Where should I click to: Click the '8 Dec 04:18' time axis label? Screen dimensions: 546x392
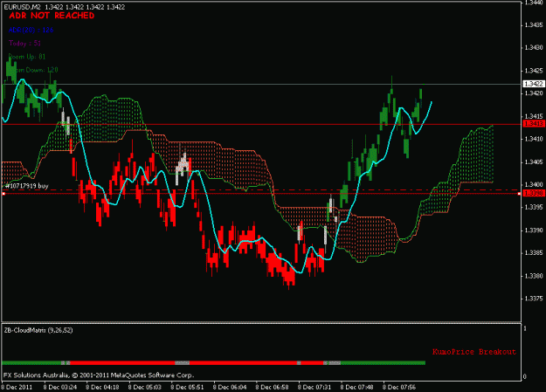(103, 387)
